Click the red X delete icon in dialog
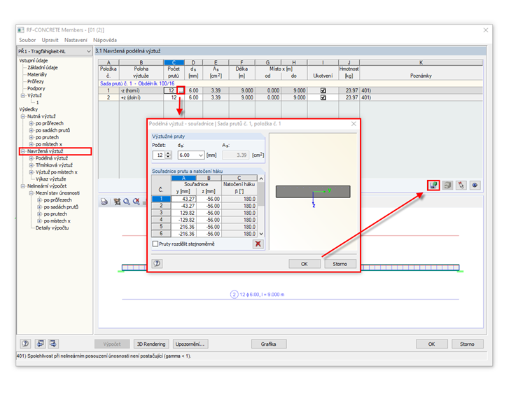The image size is (532, 399). [x=258, y=244]
